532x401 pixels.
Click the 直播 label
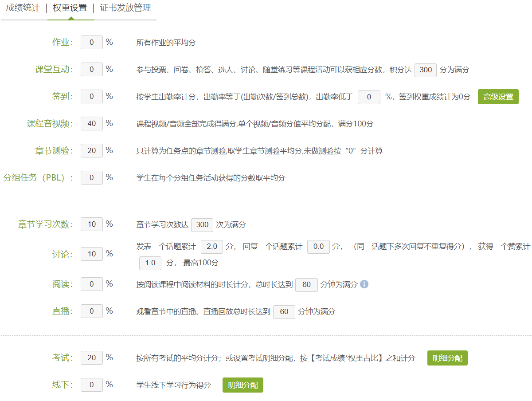pos(63,311)
